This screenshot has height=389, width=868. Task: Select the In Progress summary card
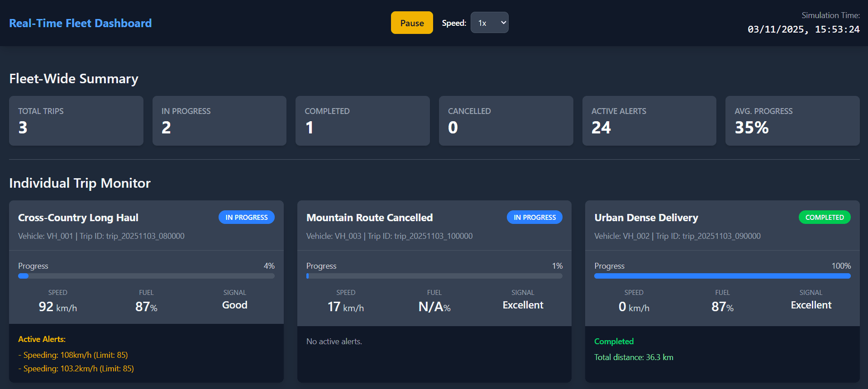(219, 121)
